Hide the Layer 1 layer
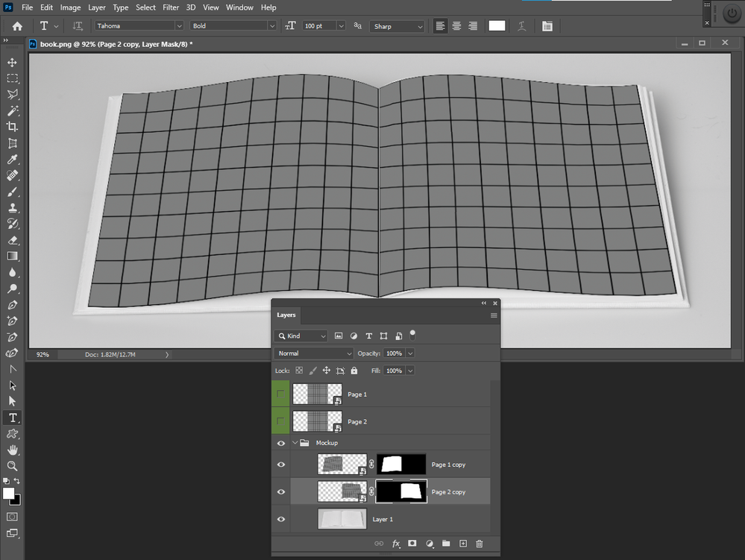Screen dimensions: 745x560 click(x=280, y=519)
